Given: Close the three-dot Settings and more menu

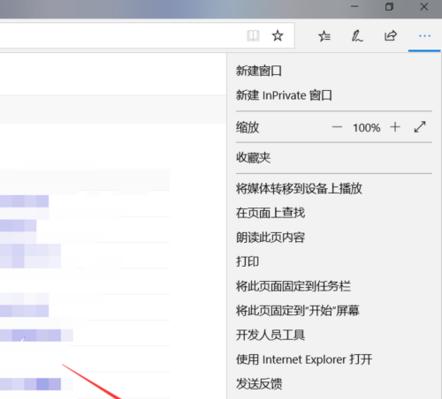Looking at the screenshot, I should 424,36.
